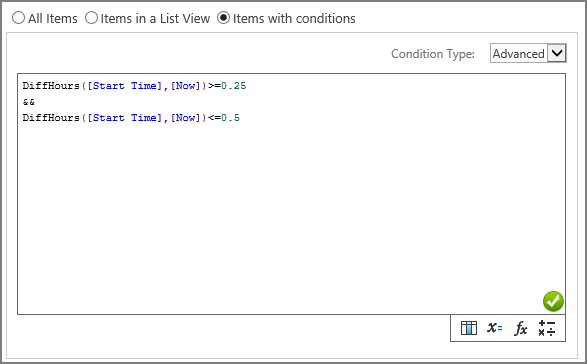Image resolution: width=587 pixels, height=364 pixels.
Task: Open the insert column field icon
Action: pyautogui.click(x=469, y=328)
